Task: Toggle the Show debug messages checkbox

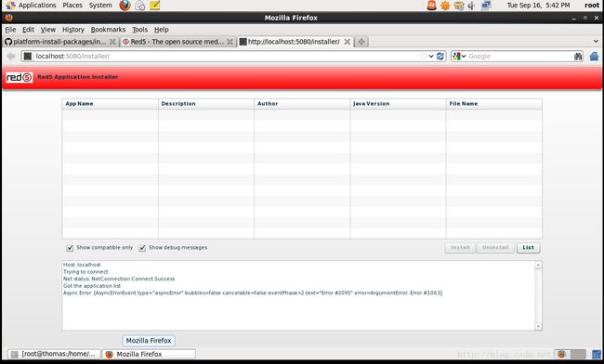Action: (142, 248)
